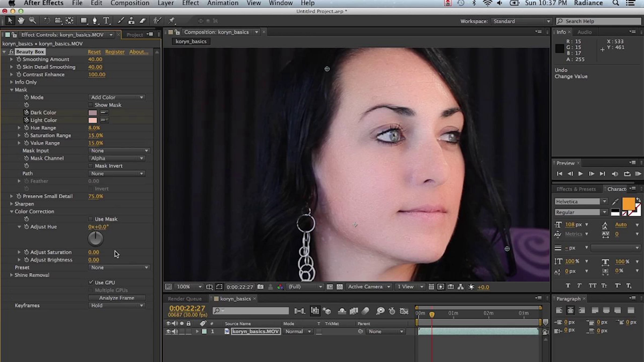This screenshot has height=362, width=644.
Task: Expand the Shine Removal group
Action: (12, 275)
